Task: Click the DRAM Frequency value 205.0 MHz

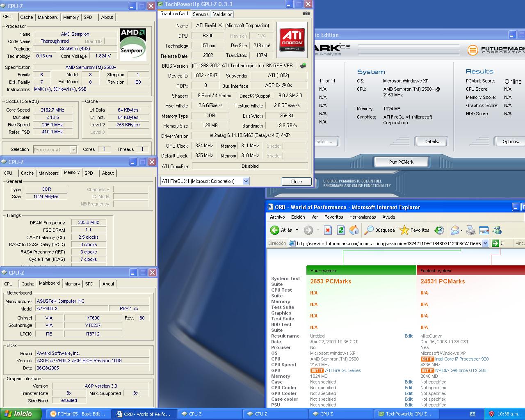Action: (x=89, y=222)
